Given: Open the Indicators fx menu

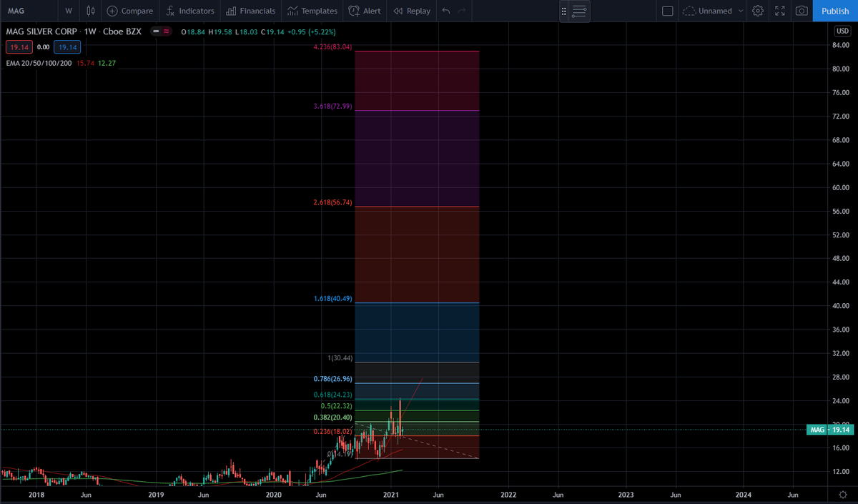Looking at the screenshot, I should click(x=189, y=11).
